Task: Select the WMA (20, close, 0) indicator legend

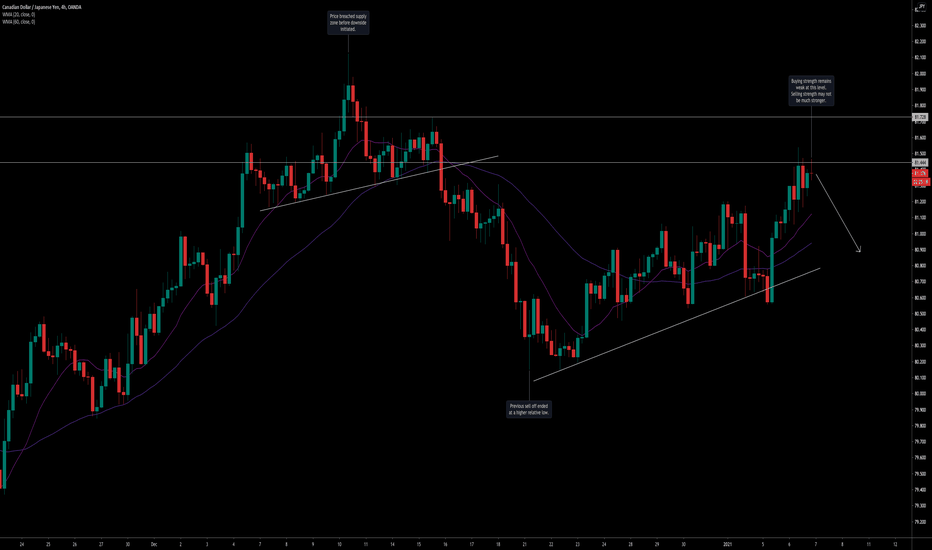Action: [18, 14]
